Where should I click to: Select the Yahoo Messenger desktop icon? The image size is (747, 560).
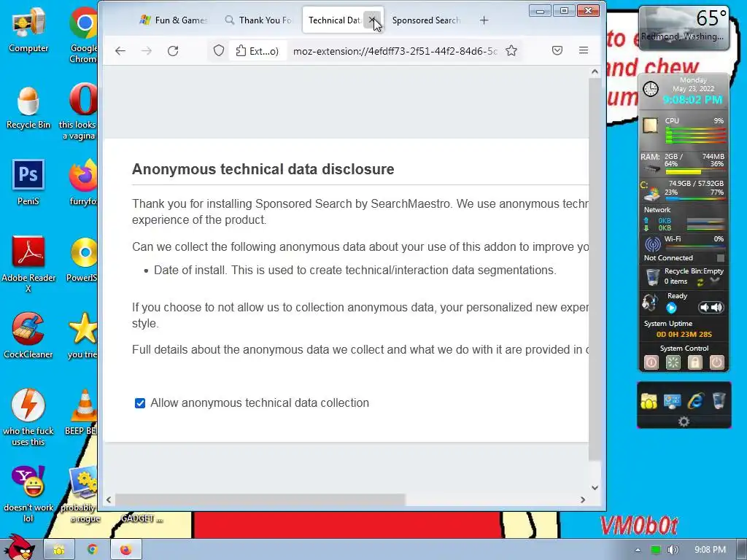click(28, 494)
